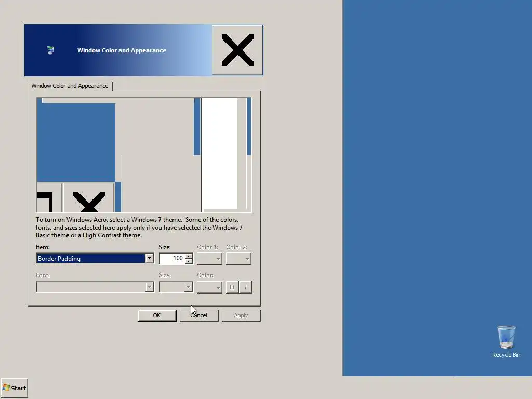Viewport: 532px width, 399px height.
Task: Open the Item dropdown arrow
Action: (149, 259)
